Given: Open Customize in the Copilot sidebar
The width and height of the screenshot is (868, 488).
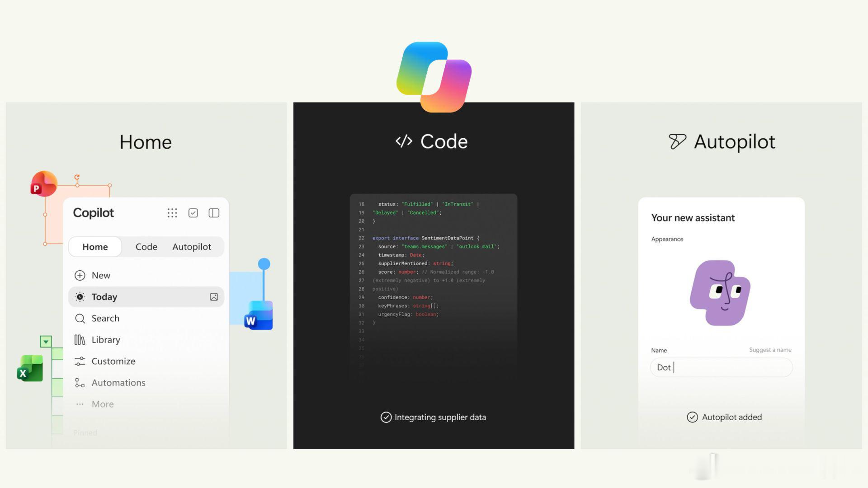Looking at the screenshot, I should [x=146, y=361].
